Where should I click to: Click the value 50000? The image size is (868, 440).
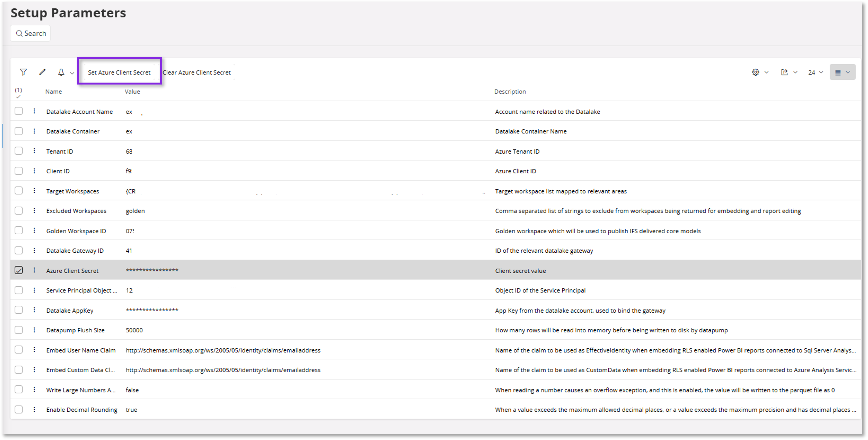pos(134,330)
